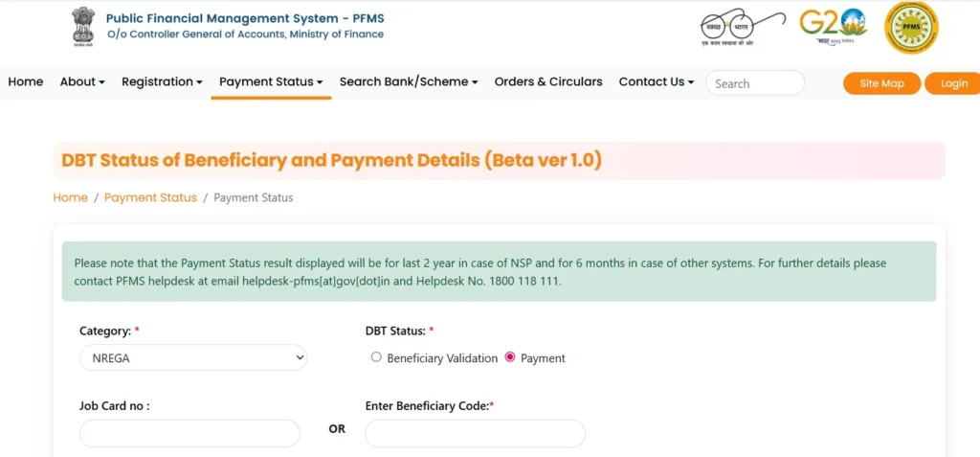Image resolution: width=980 pixels, height=457 pixels.
Task: Expand the Registration menu
Action: tap(162, 82)
